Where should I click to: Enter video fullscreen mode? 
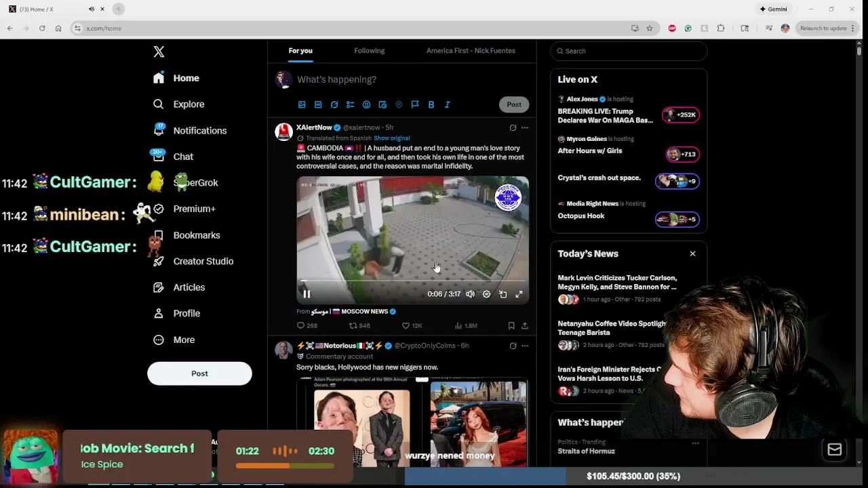[x=519, y=294]
